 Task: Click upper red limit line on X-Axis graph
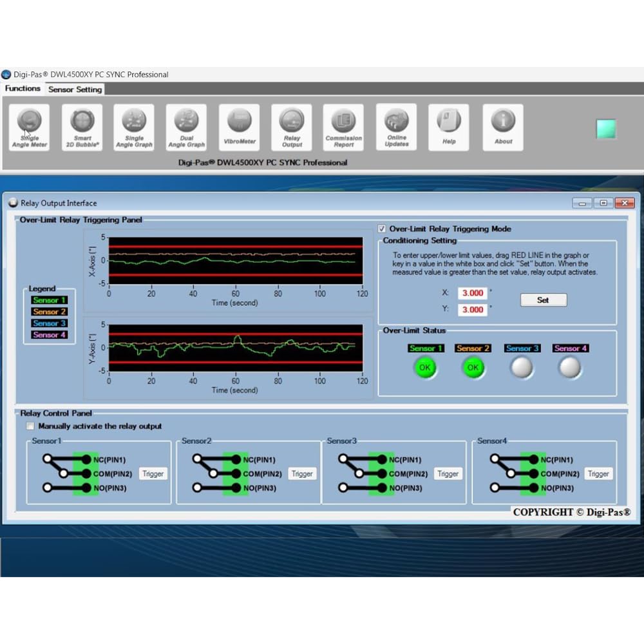[x=236, y=247]
